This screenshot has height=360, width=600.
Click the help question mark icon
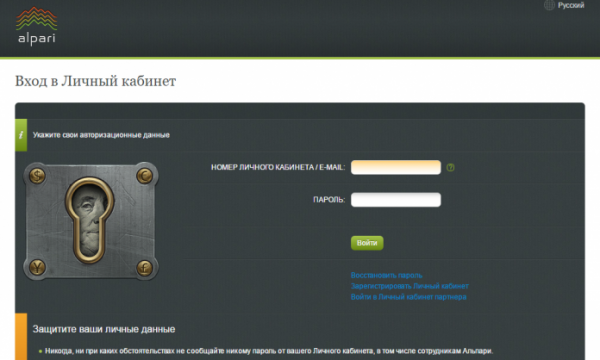450,167
